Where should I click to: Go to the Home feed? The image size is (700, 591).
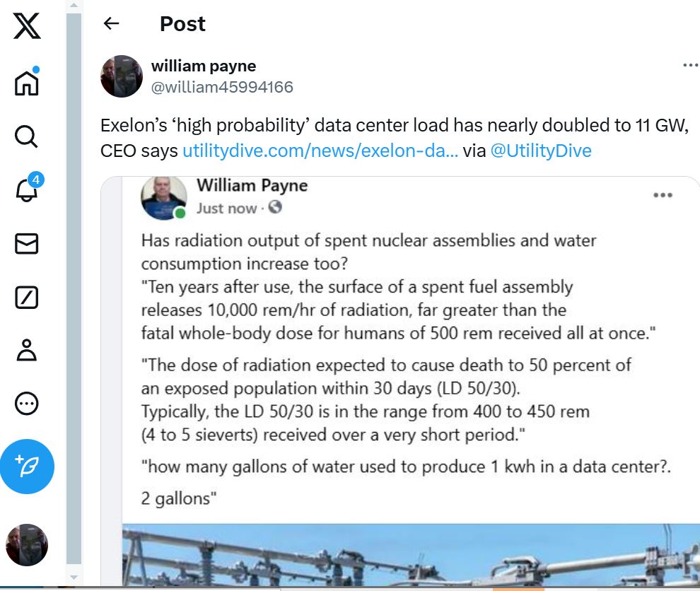(27, 82)
